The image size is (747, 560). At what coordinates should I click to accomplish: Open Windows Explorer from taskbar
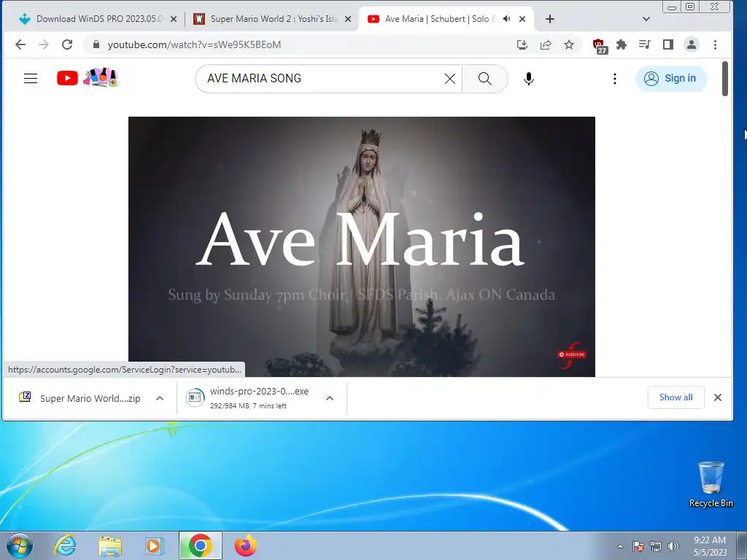click(x=110, y=545)
